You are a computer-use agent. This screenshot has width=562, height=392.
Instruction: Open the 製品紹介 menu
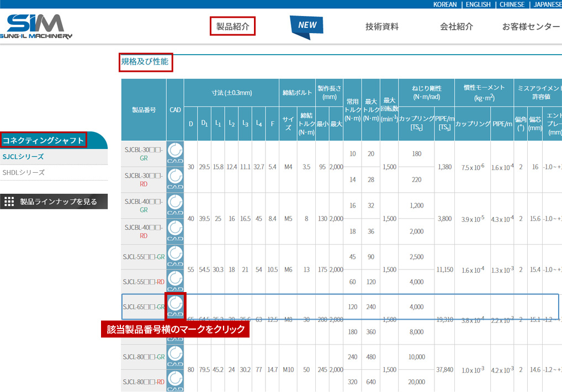[232, 26]
